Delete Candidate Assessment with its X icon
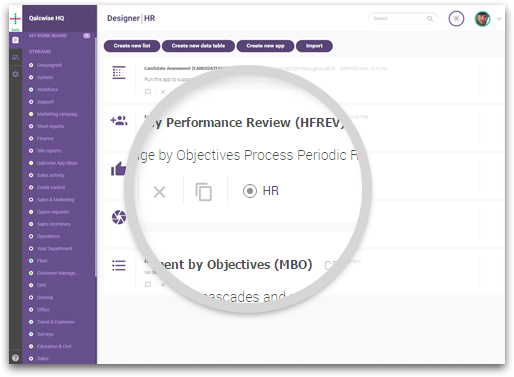This screenshot has width=514, height=377. 163,92
